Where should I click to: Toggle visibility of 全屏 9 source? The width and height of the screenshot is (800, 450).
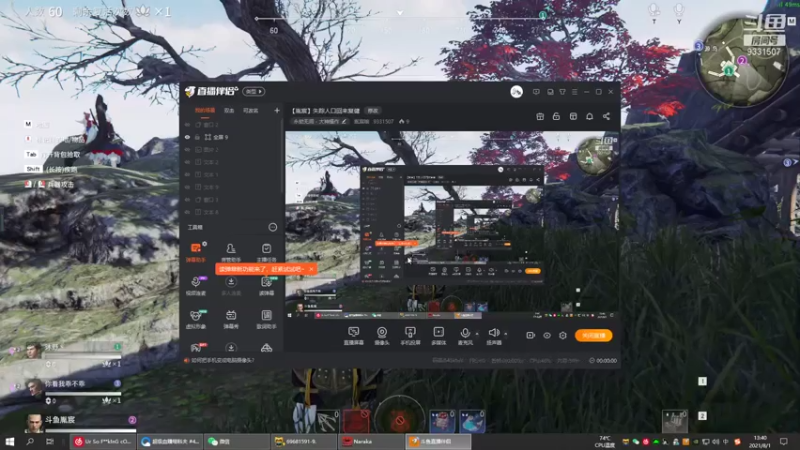187,137
